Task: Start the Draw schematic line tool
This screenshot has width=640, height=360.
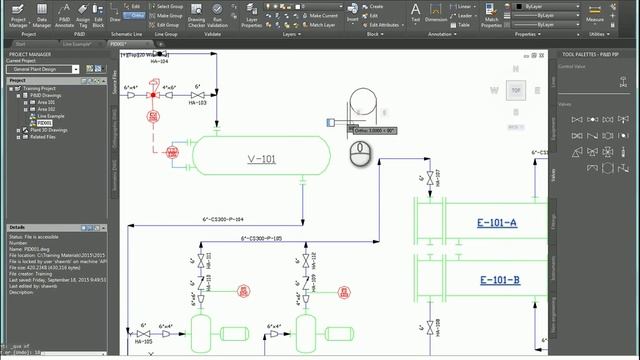Action: tap(115, 13)
